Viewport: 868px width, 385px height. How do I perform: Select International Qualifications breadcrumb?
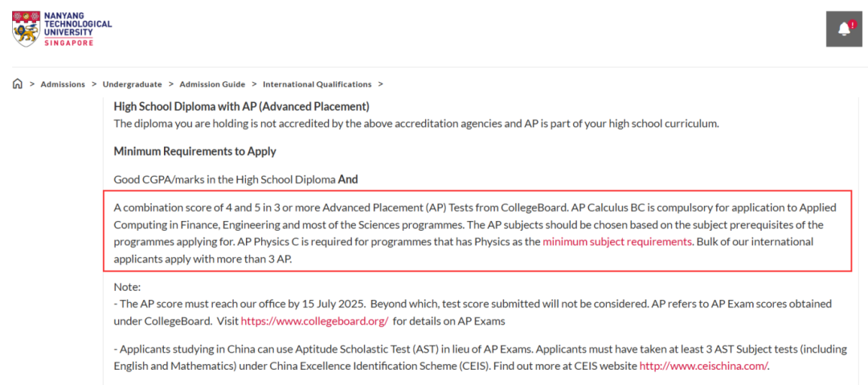317,84
